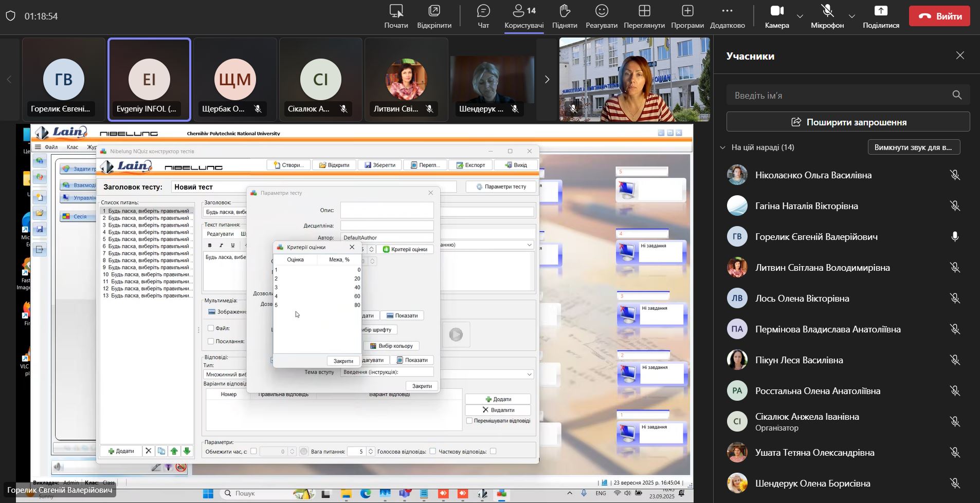Image resolution: width=980 pixels, height=503 pixels.
Task: Open the Teams Chat panel
Action: (x=483, y=16)
